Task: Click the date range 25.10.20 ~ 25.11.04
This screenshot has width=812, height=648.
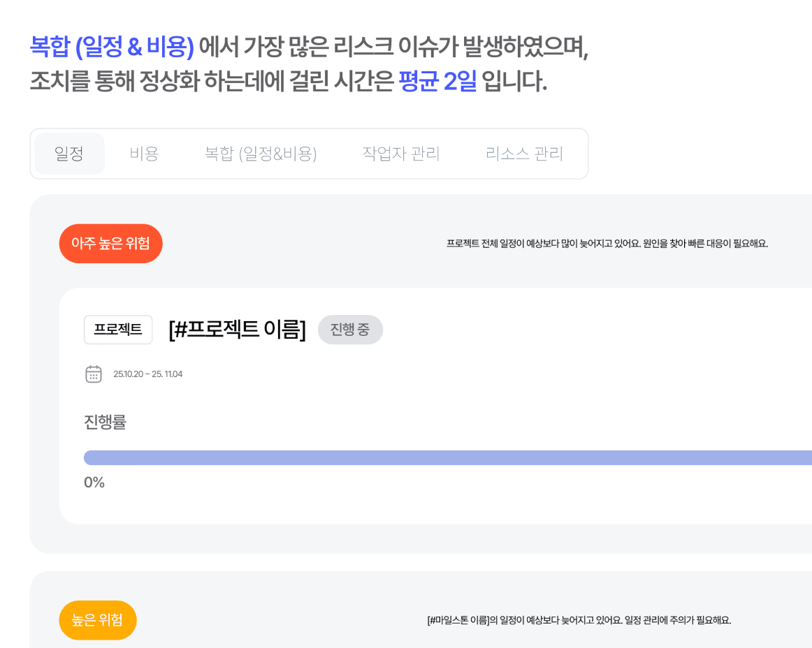Action: (148, 374)
